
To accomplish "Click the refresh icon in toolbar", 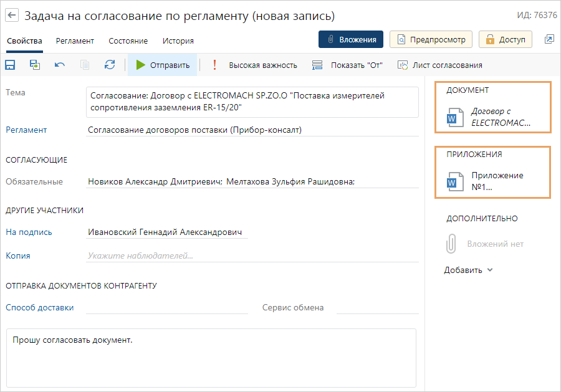I will coord(110,65).
